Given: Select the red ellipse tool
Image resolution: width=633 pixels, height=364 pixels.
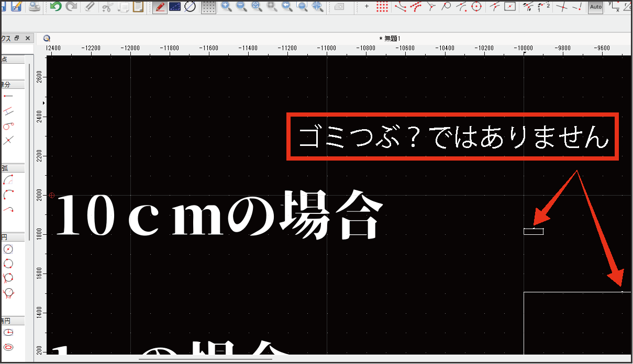Looking at the screenshot, I should click(x=8, y=347).
